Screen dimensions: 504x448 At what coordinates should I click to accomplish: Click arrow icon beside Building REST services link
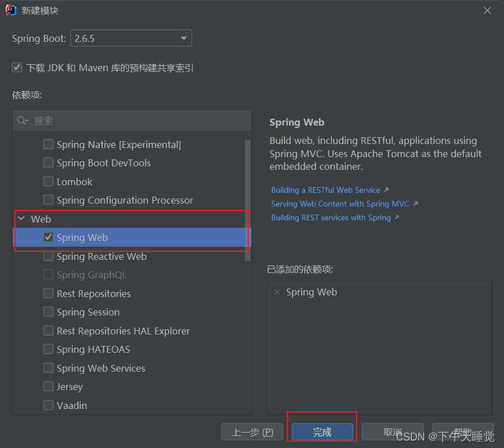[x=397, y=218]
